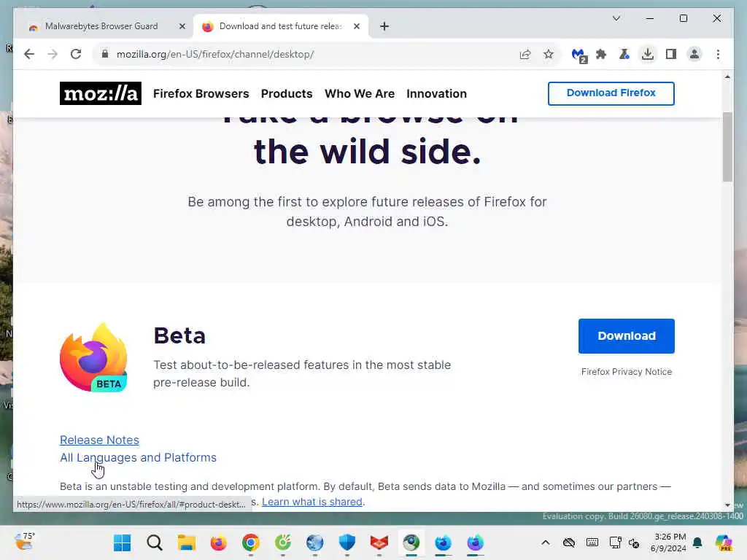
Task: Click the page vertical scrollbar thumb
Action: (727, 147)
